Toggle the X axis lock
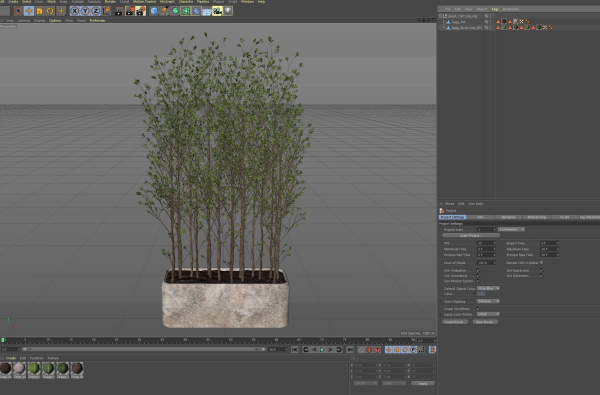This screenshot has width=600, height=395. click(x=75, y=11)
